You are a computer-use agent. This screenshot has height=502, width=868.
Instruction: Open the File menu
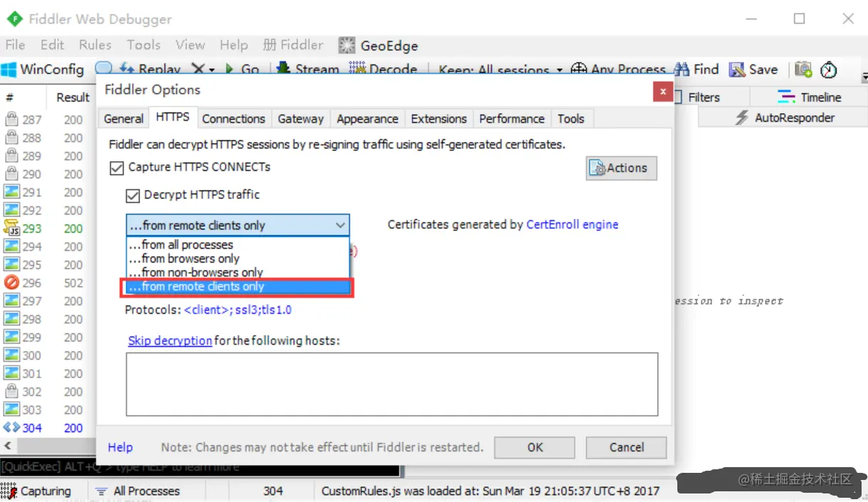click(15, 46)
